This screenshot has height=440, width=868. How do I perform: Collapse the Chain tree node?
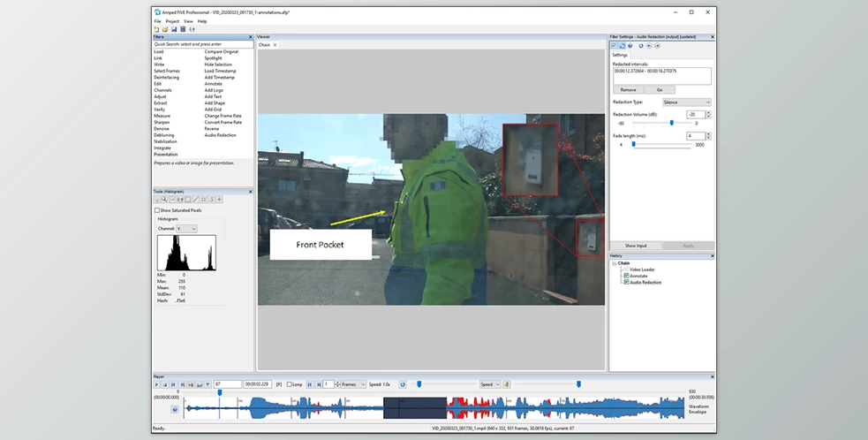point(614,264)
